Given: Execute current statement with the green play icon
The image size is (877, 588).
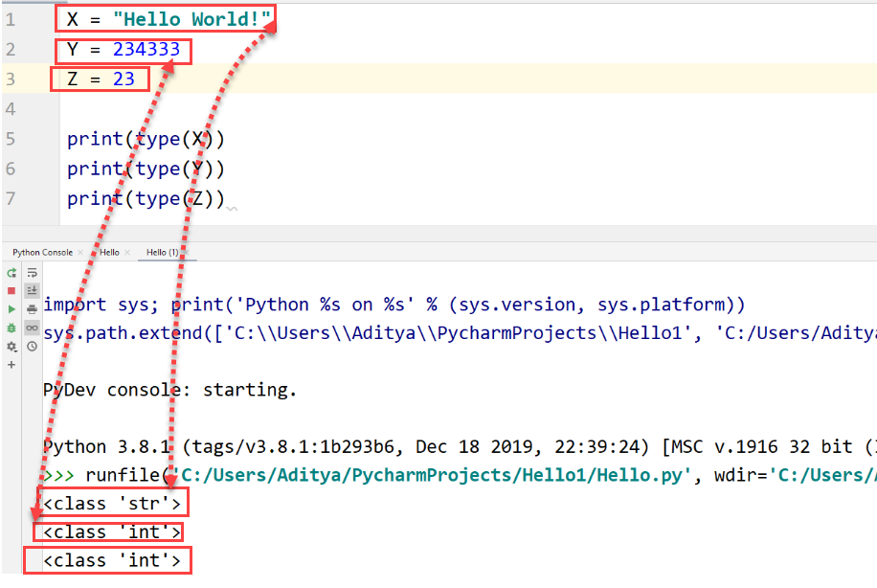Looking at the screenshot, I should (11, 309).
